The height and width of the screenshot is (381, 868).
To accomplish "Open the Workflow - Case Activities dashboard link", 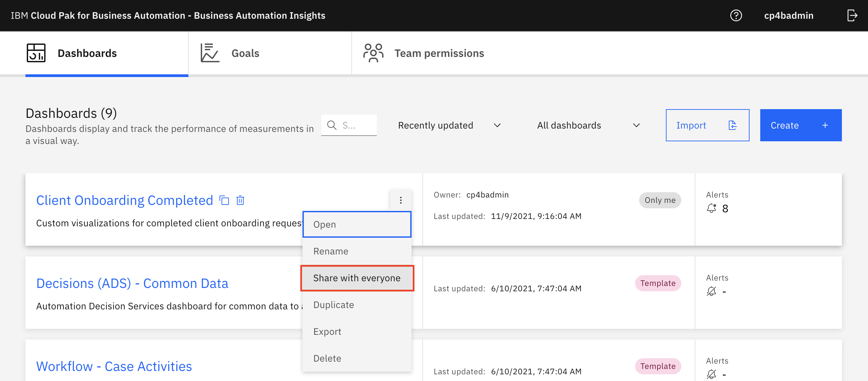I will click(114, 366).
